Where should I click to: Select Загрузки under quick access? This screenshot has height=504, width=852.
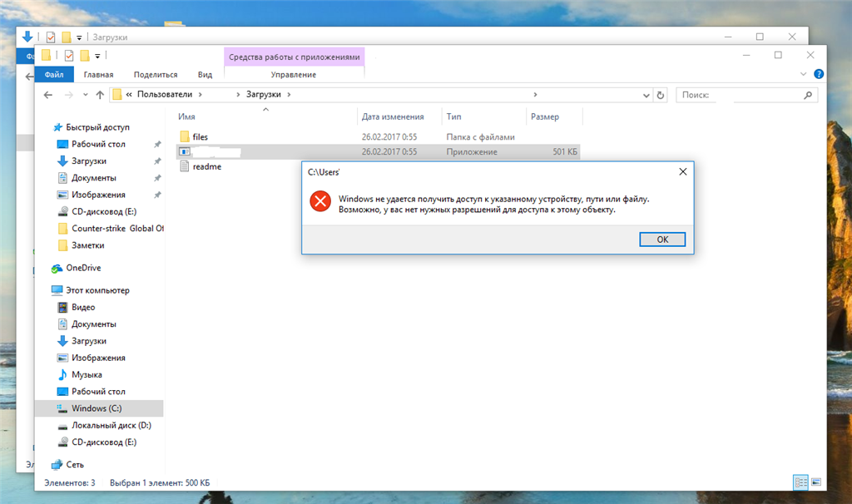(89, 161)
